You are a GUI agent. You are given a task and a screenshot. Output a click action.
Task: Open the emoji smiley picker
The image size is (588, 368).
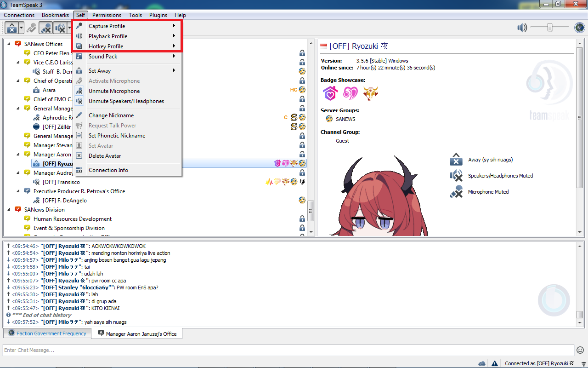[580, 350]
